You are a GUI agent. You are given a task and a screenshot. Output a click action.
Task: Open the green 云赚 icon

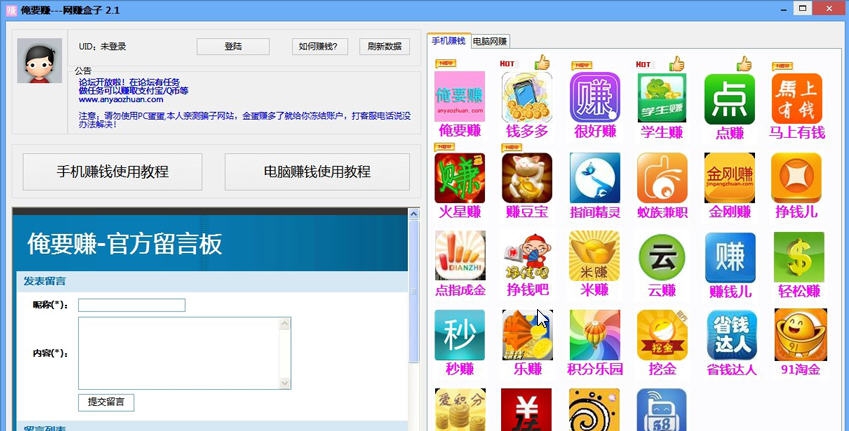tap(662, 257)
